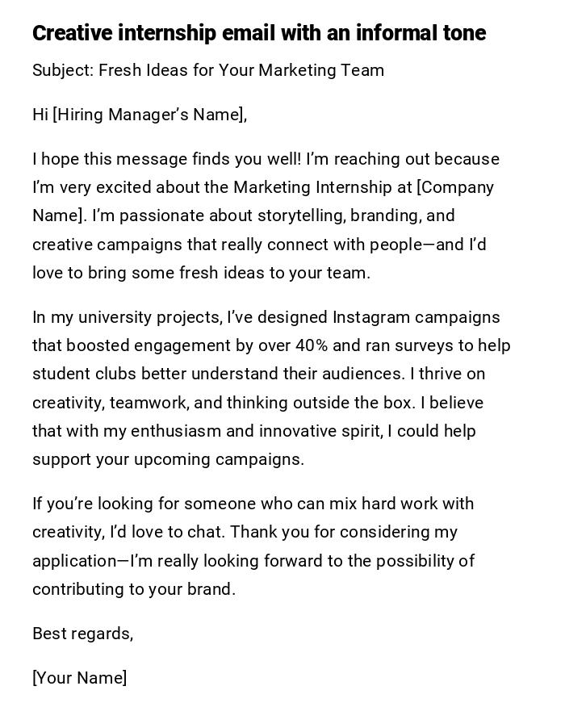Click the word "brand." ending the last paragraph
Screen dimensions: 565x728
[x=212, y=589]
